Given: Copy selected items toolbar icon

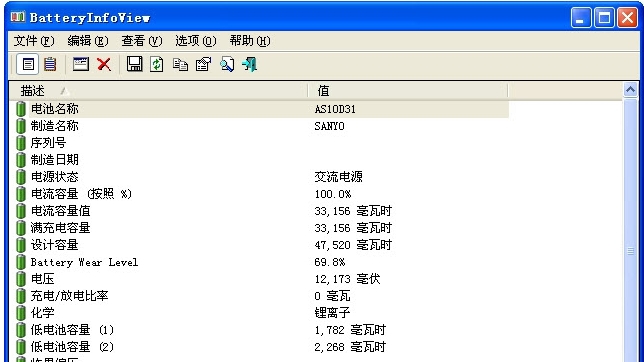Looking at the screenshot, I should click(x=180, y=65).
